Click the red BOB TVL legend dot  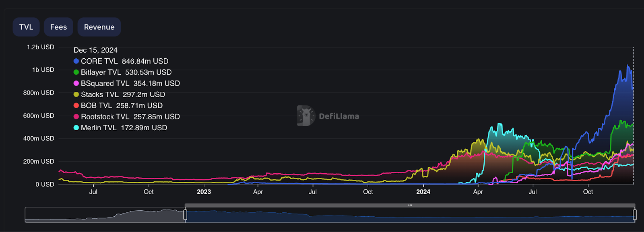tap(76, 105)
